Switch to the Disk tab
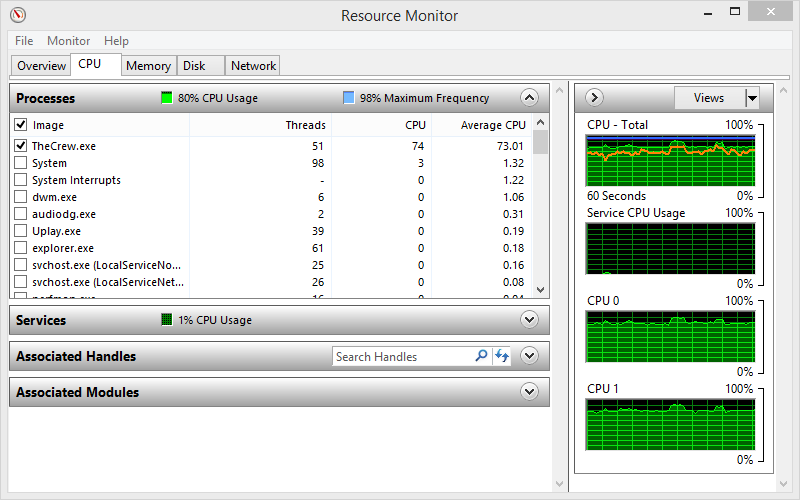 pos(201,66)
